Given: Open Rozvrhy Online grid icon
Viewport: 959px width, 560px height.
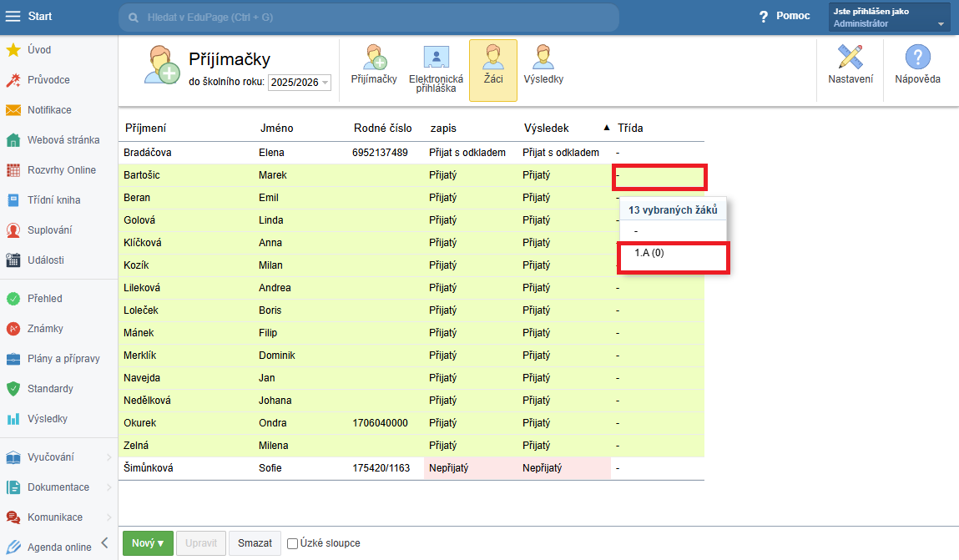Looking at the screenshot, I should coord(13,170).
